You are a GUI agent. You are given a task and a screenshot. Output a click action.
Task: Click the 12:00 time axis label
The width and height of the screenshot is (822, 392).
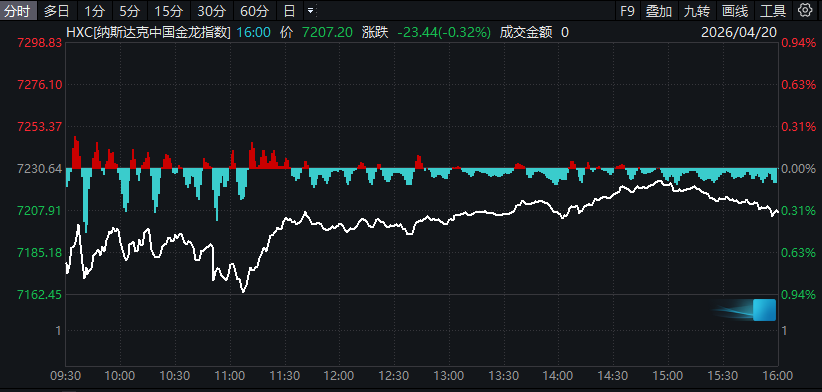(x=340, y=376)
